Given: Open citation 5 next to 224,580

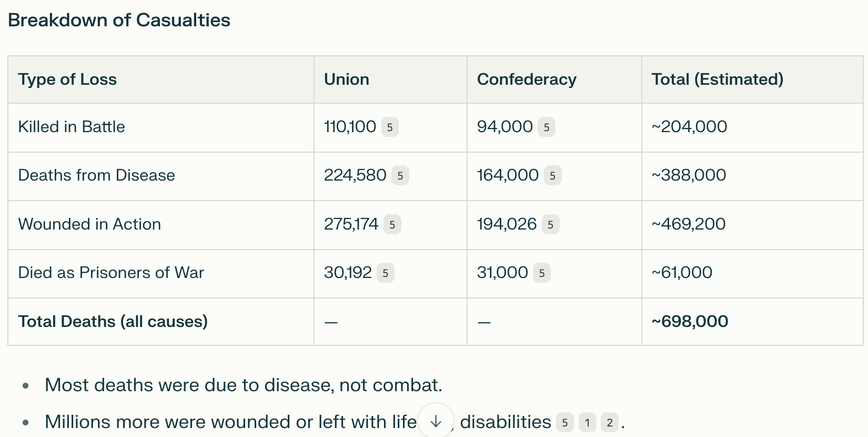Looking at the screenshot, I should 400,175.
